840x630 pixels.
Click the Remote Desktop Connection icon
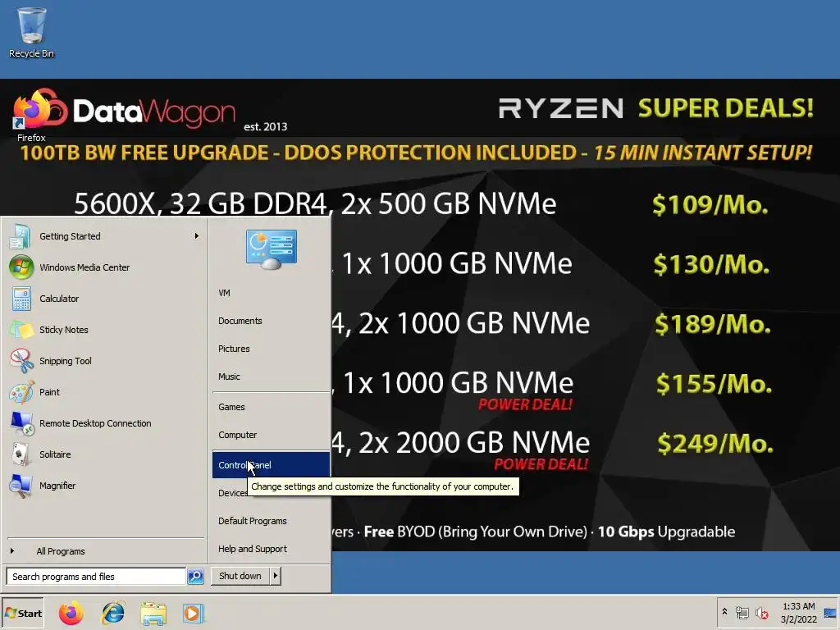coord(22,423)
